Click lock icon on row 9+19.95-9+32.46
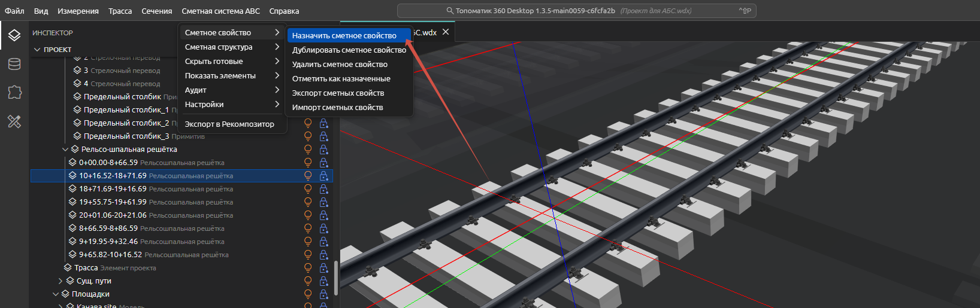Image resolution: width=980 pixels, height=308 pixels. [x=323, y=242]
